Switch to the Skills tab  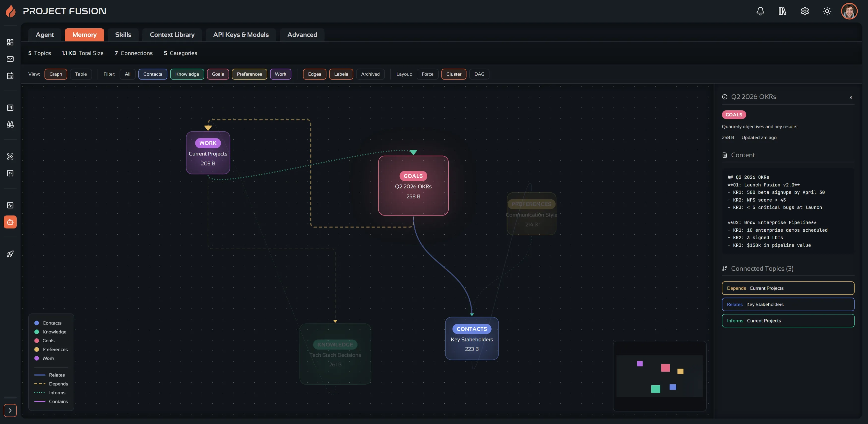coord(123,35)
